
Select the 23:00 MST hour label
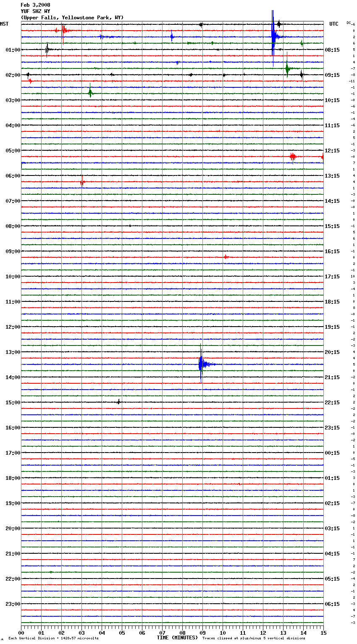13,604
